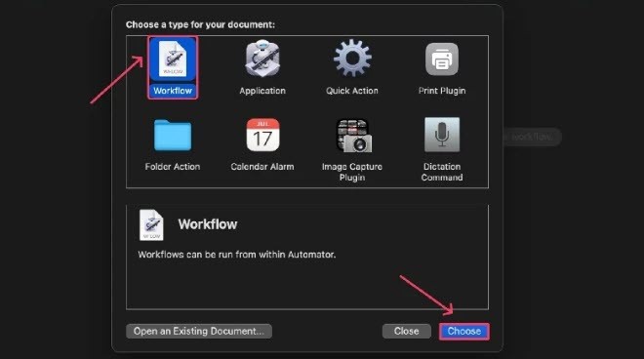The height and width of the screenshot is (359, 644).
Task: Click the Application label text
Action: [x=262, y=91]
